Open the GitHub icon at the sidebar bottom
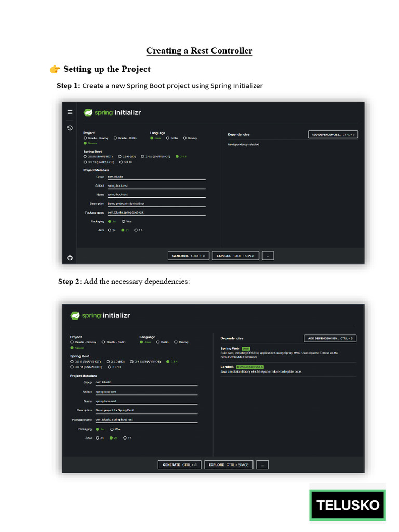Viewport: 399px width, 532px height. (70, 258)
